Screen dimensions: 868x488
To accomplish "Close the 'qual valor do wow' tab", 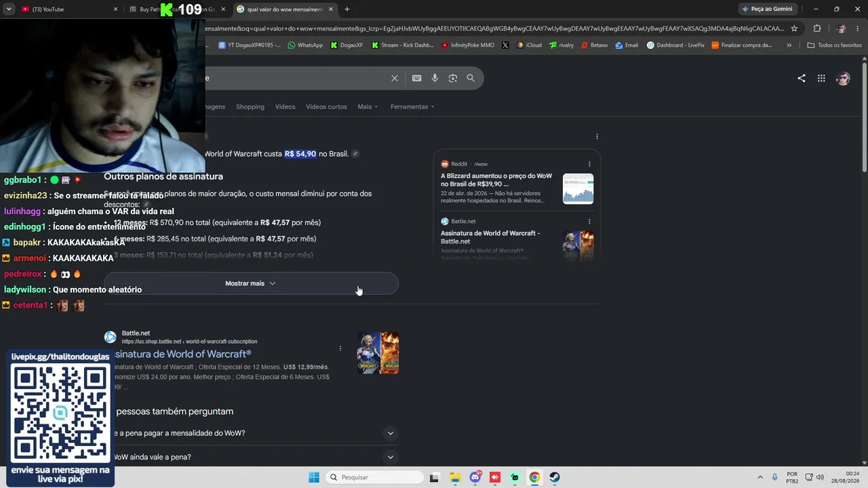I will point(331,9).
